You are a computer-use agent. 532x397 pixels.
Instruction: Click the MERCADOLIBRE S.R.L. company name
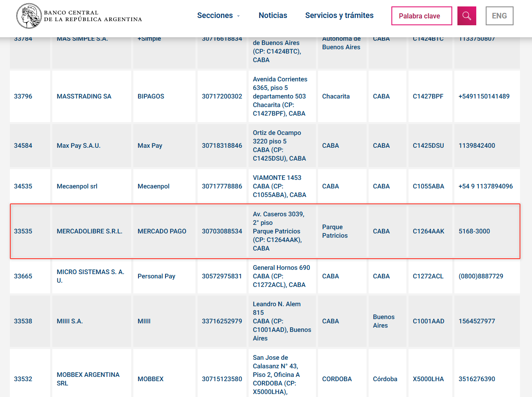(x=90, y=231)
